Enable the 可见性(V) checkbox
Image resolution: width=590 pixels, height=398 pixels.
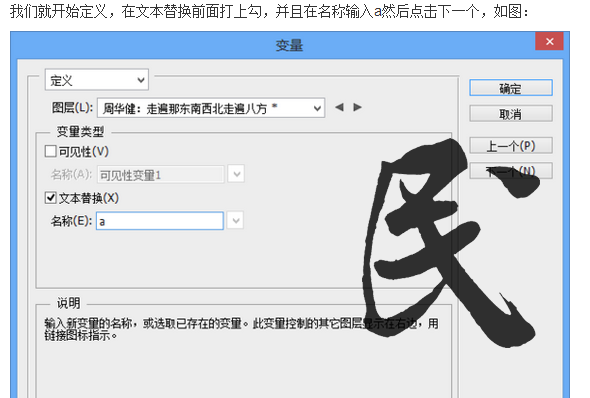pyautogui.click(x=50, y=151)
